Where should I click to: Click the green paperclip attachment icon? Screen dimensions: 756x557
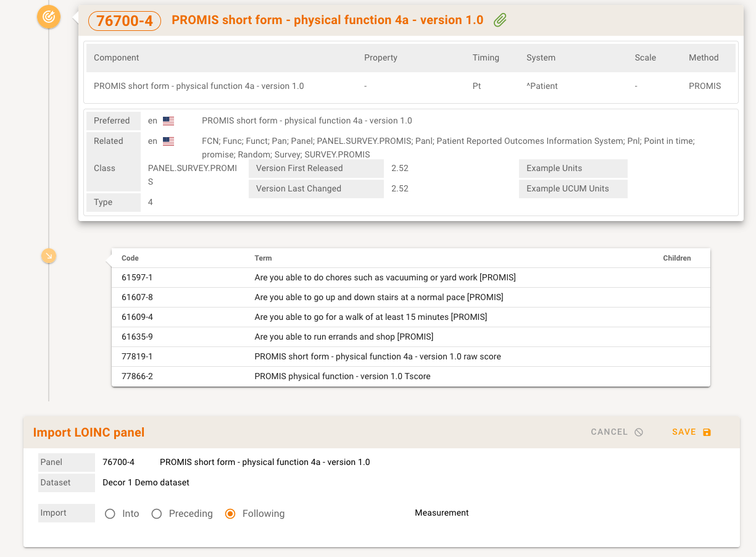click(x=500, y=20)
